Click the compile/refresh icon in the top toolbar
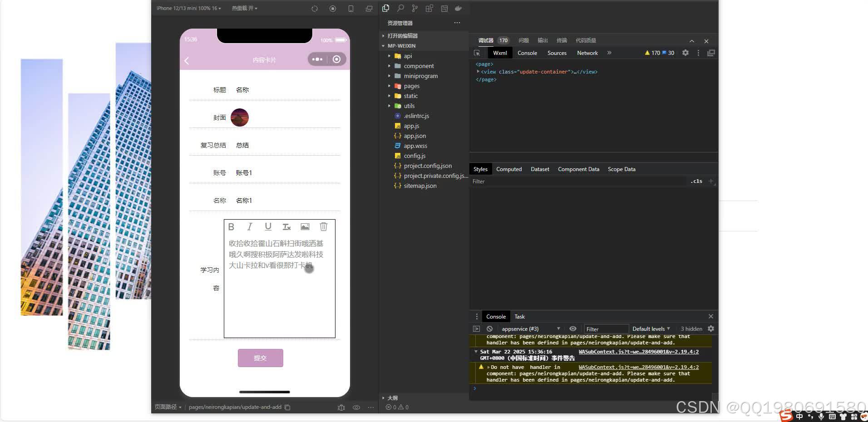Screen dimensions: 868x422 pos(314,8)
